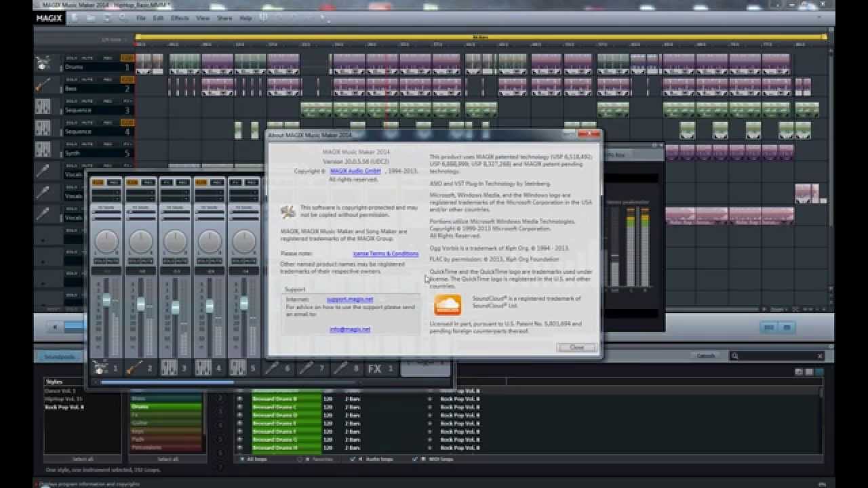Mute the Drums track
The width and height of the screenshot is (868, 488).
(x=88, y=58)
